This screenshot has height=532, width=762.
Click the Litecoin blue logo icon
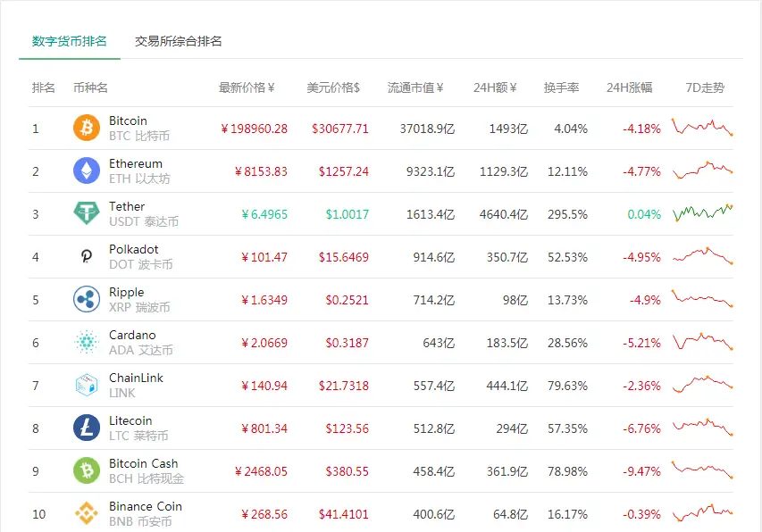pyautogui.click(x=87, y=428)
